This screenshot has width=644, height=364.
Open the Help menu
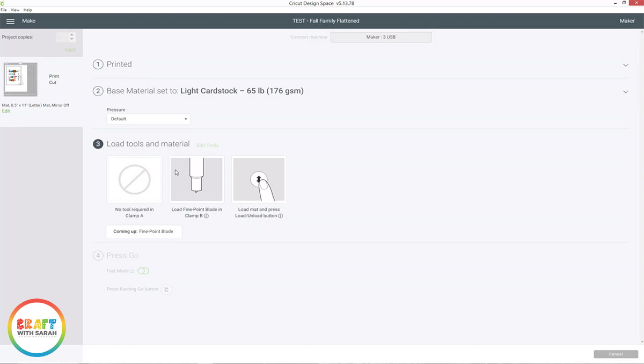click(x=28, y=10)
